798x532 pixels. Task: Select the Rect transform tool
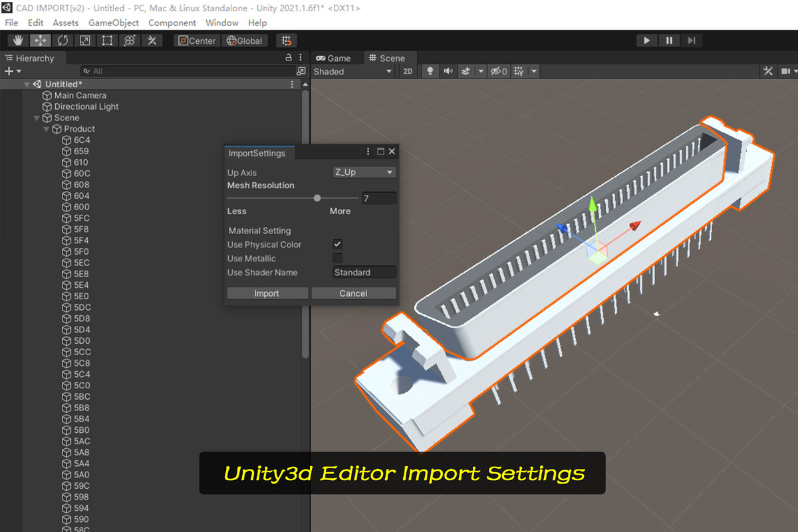(107, 41)
